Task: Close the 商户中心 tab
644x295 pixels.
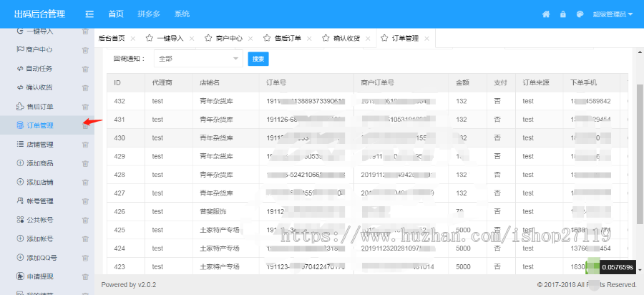Action: point(250,39)
